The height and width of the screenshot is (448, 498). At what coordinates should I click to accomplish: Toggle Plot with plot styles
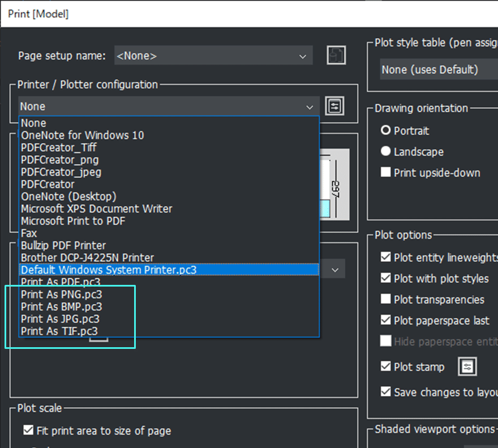tap(385, 278)
